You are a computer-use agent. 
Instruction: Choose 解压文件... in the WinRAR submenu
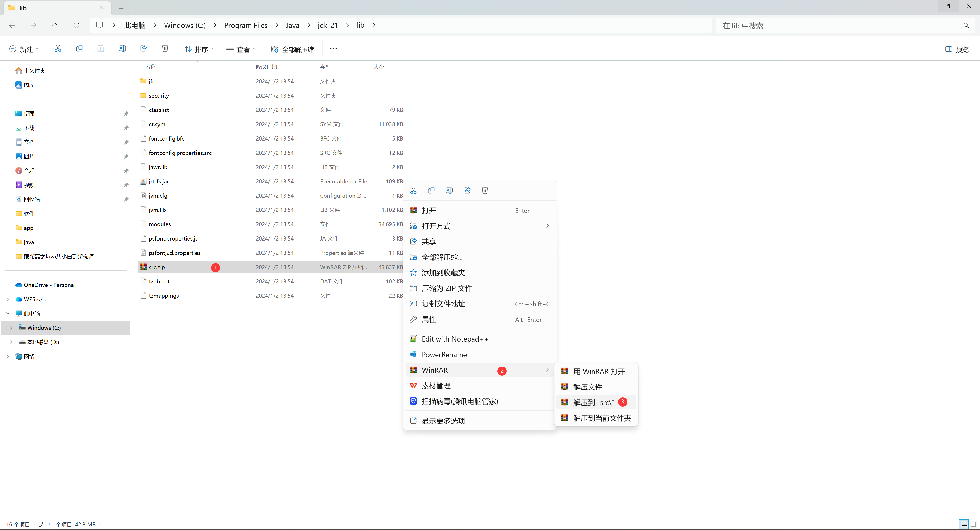point(596,387)
